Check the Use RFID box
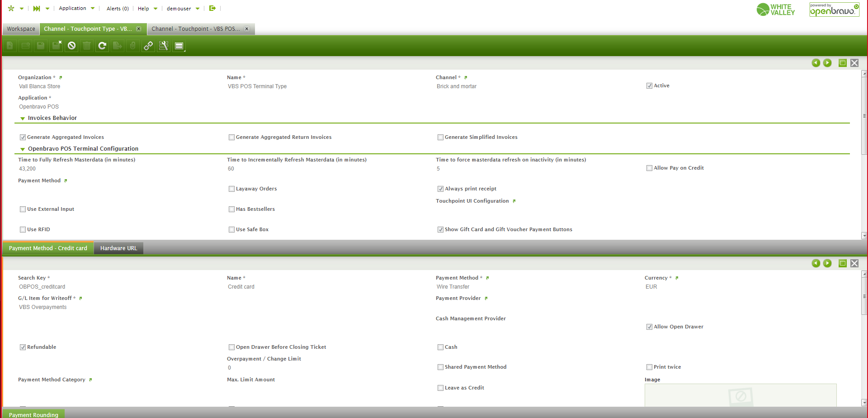The image size is (868, 418). coord(23,229)
